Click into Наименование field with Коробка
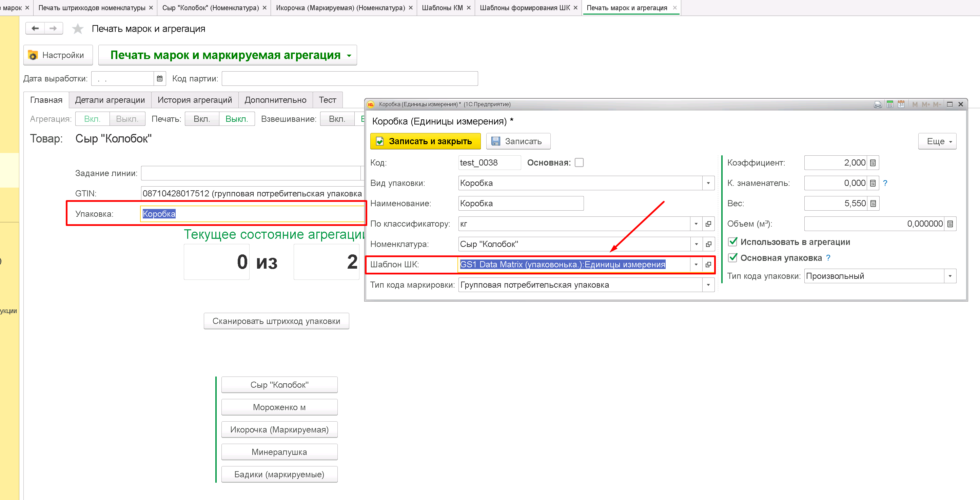The width and height of the screenshot is (980, 500). point(521,204)
